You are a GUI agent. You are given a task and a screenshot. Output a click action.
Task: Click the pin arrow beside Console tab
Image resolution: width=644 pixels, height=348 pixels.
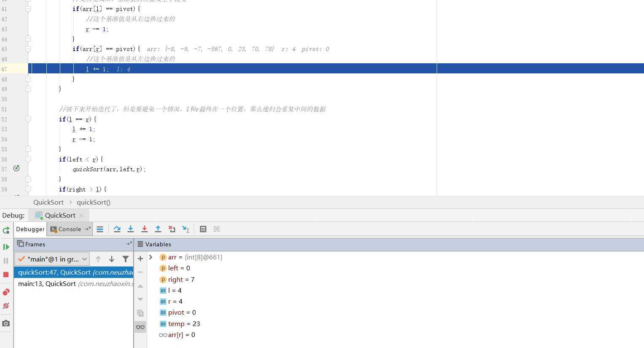pos(88,229)
